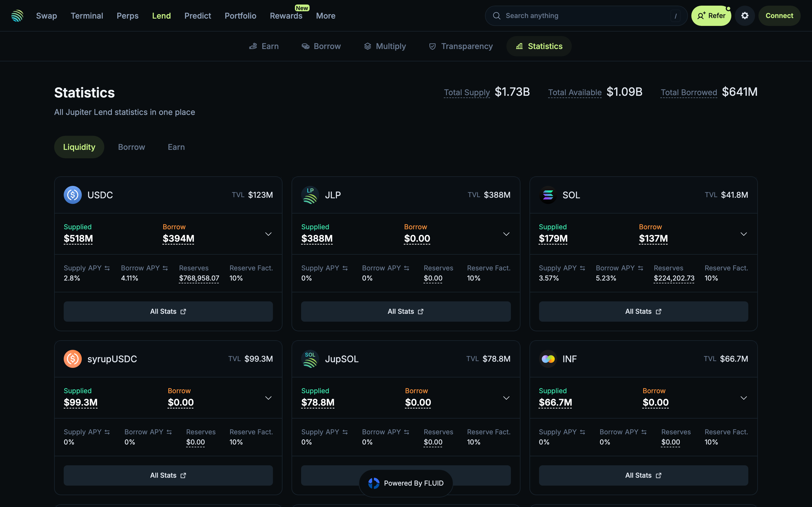Select the Earn icon in the sub-navigation
812x507 pixels.
pos(253,46)
